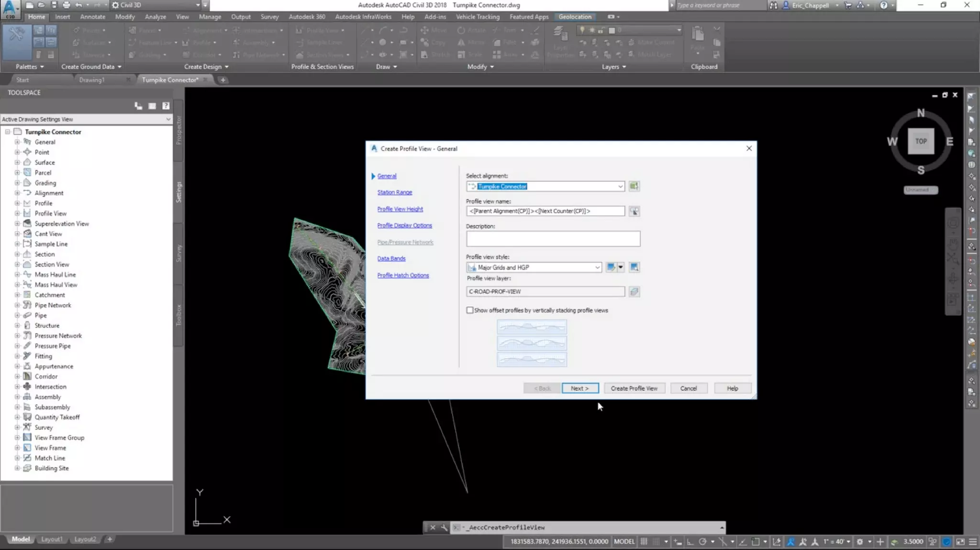Open the Annotate ribbon tab

click(x=92, y=17)
